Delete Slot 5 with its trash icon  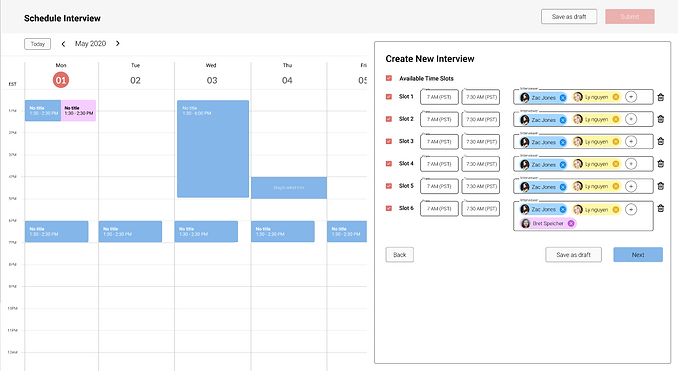point(660,186)
